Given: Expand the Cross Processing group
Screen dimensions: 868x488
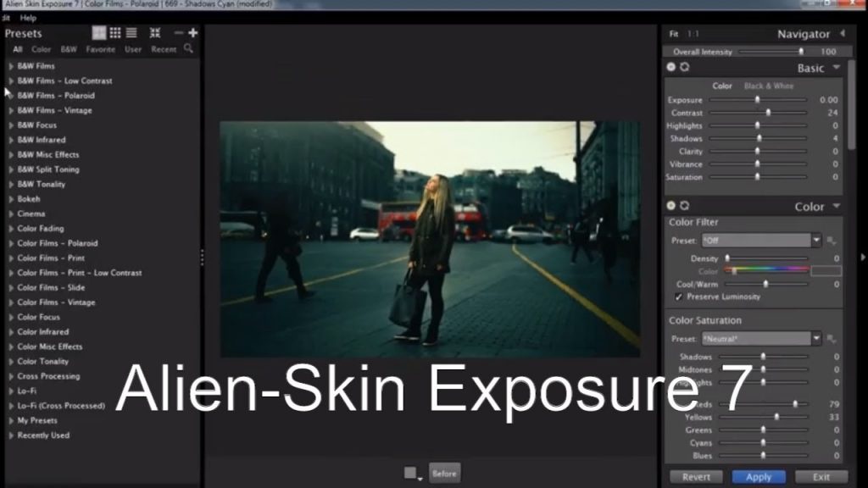Looking at the screenshot, I should click(x=11, y=376).
